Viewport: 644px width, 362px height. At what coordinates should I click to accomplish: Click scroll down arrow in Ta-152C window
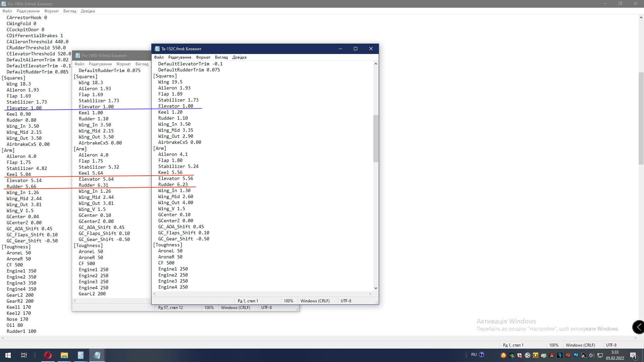click(x=376, y=288)
